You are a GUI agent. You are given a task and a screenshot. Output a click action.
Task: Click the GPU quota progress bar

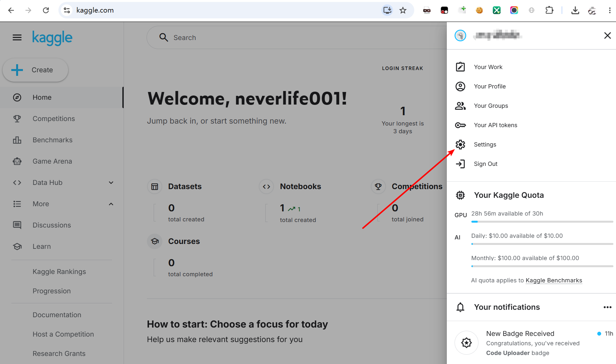tap(542, 222)
